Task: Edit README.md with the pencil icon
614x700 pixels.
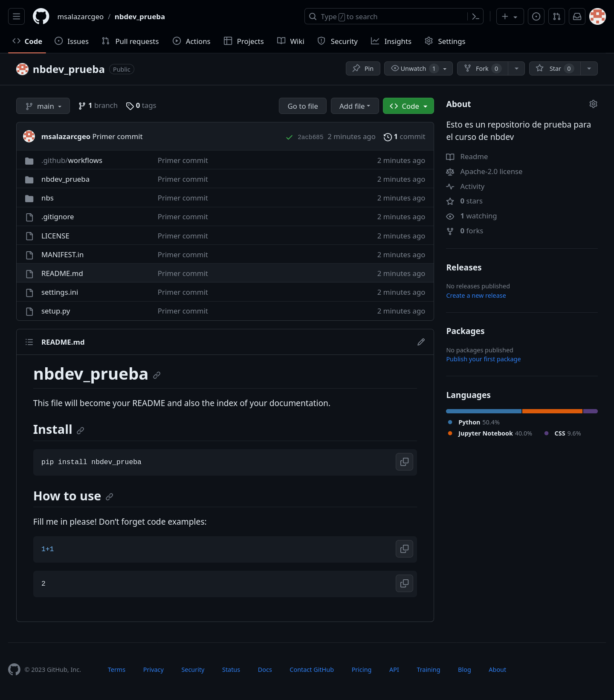Action: [421, 342]
